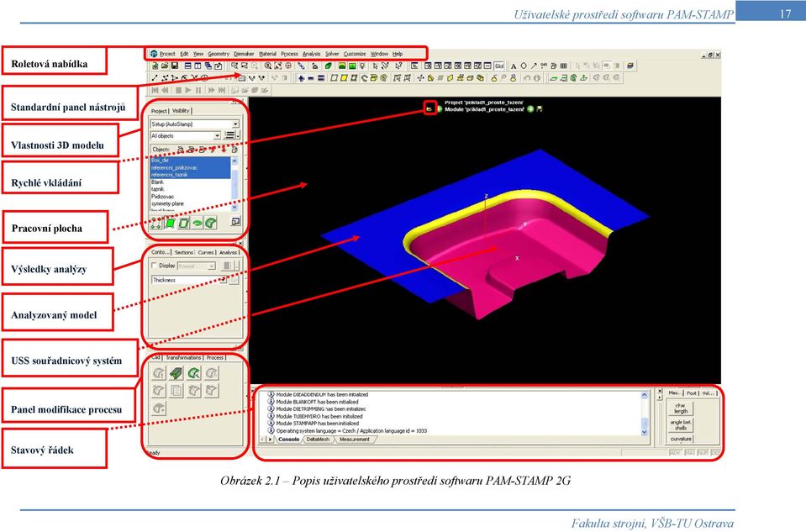The image size is (806, 532).
Task: Click the green plus icon beside Module title
Action: pos(530,109)
